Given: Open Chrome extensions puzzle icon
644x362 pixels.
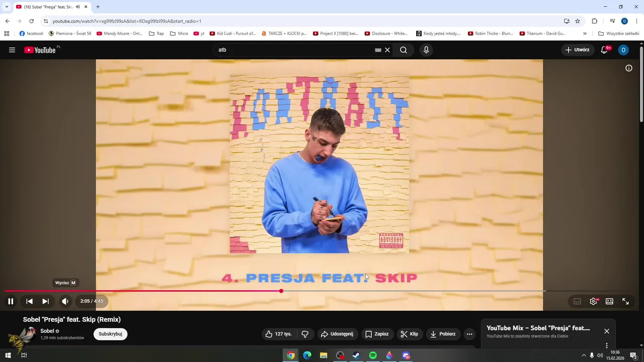Looking at the screenshot, I should coord(594,21).
